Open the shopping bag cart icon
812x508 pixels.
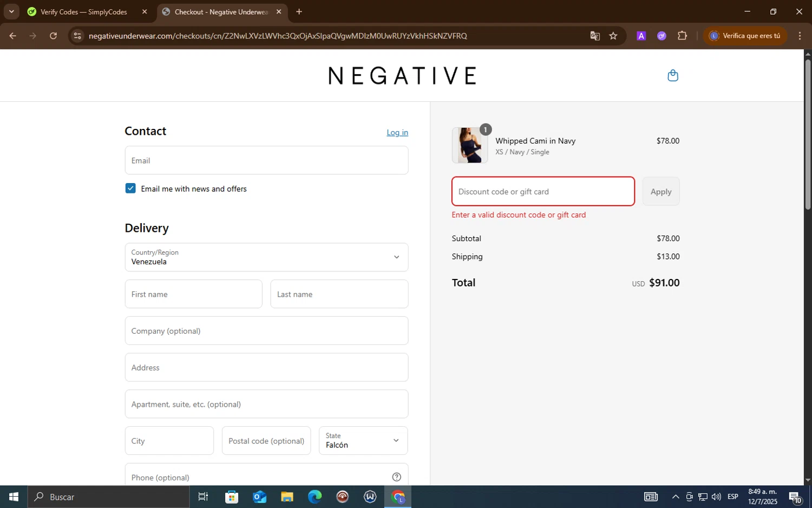(673, 75)
